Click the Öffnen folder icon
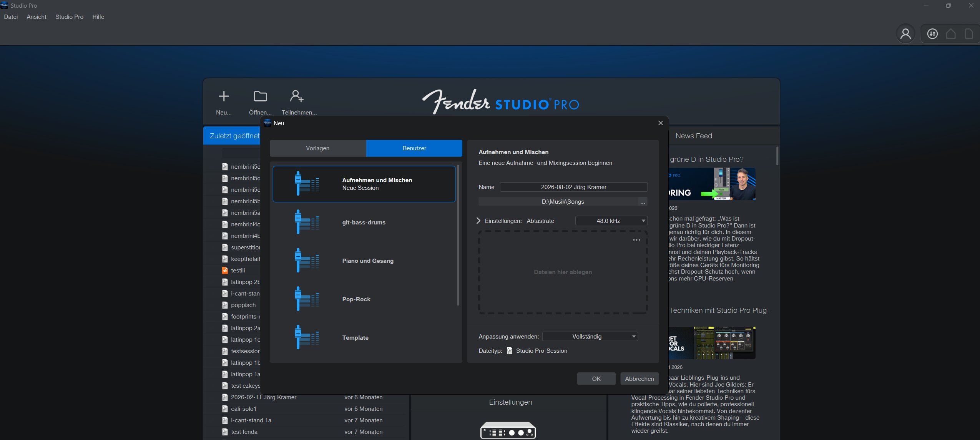The image size is (980, 440). [260, 96]
